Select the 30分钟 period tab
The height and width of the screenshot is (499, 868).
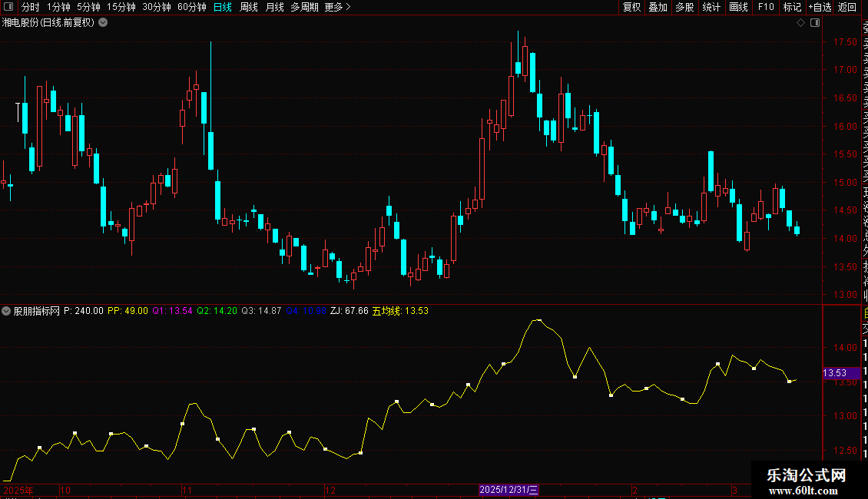pos(156,7)
